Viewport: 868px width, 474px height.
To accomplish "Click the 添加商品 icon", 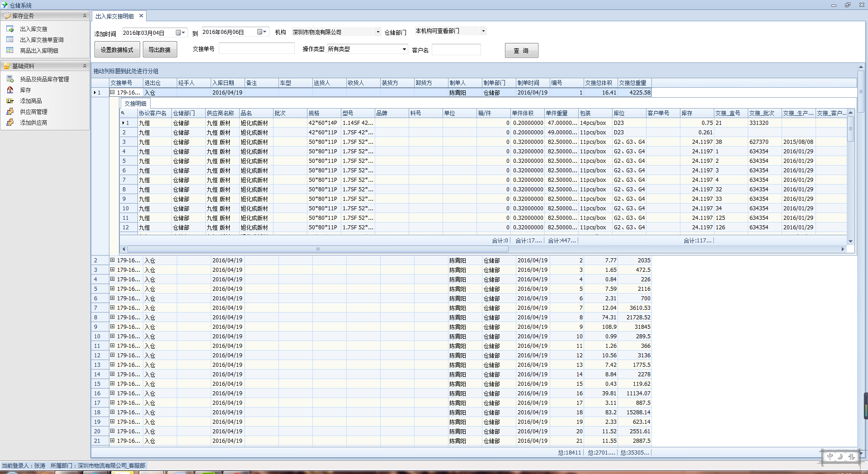I will (10, 101).
